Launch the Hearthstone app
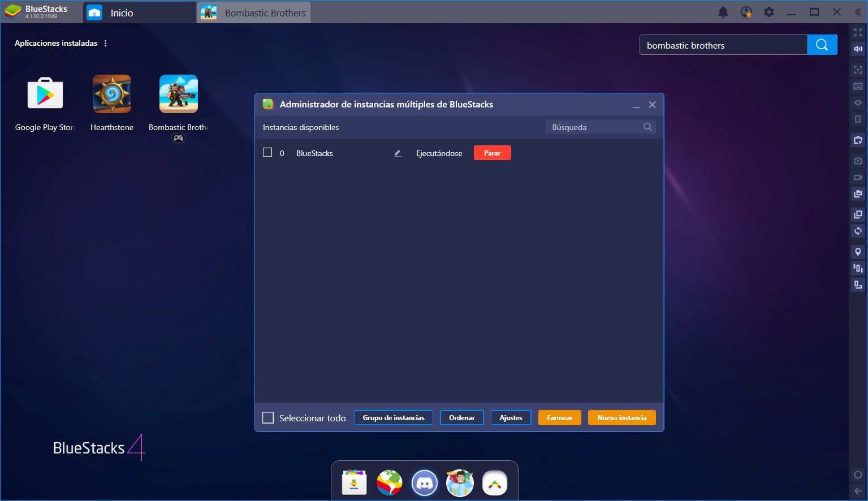Image resolution: width=868 pixels, height=501 pixels. point(112,93)
